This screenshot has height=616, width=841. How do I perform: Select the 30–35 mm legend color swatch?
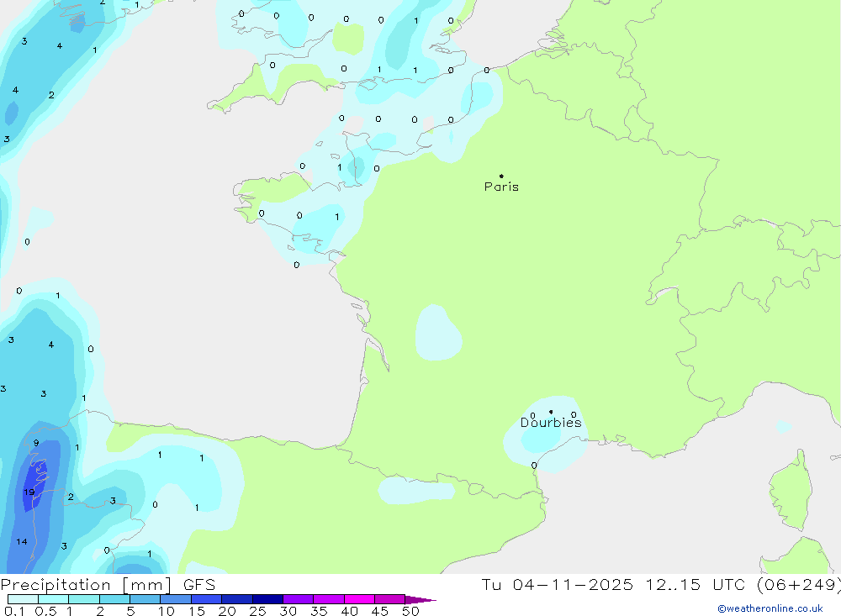click(x=299, y=599)
